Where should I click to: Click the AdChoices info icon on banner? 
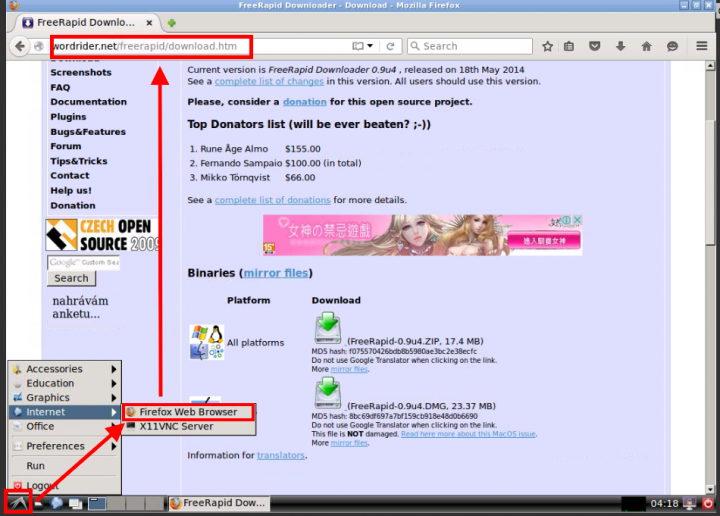(x=567, y=220)
